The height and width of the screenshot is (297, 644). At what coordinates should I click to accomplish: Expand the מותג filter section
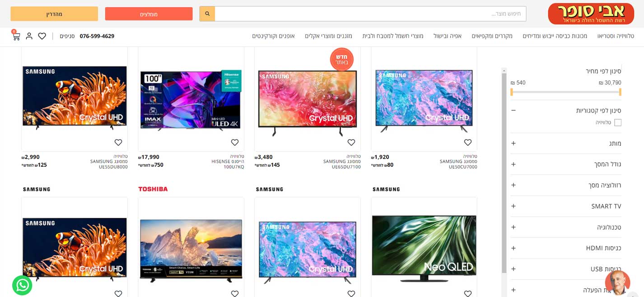pos(513,143)
